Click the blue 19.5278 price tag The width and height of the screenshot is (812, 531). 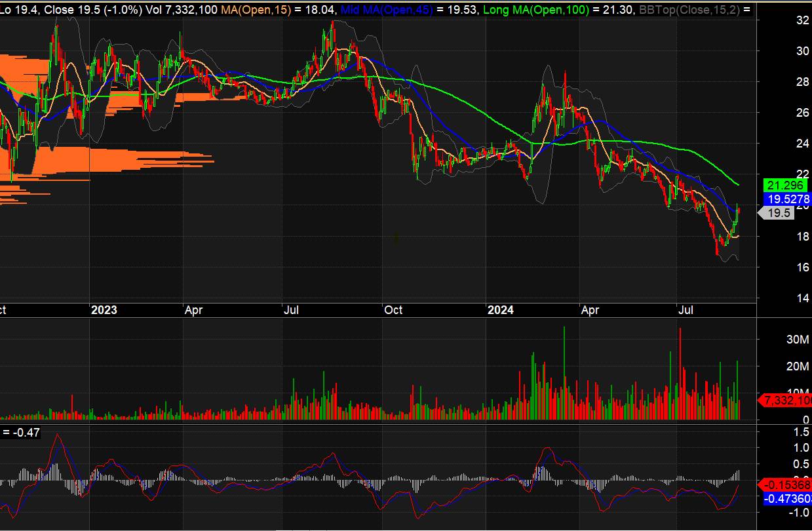(x=787, y=199)
